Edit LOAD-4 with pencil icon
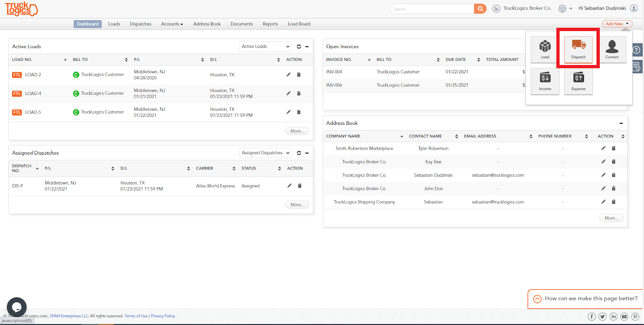This screenshot has height=325, width=644. 288,93
